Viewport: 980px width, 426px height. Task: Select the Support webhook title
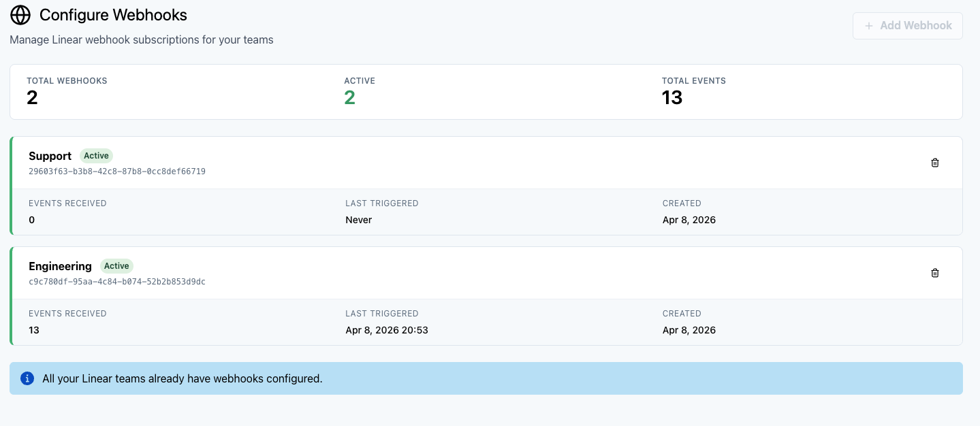50,157
